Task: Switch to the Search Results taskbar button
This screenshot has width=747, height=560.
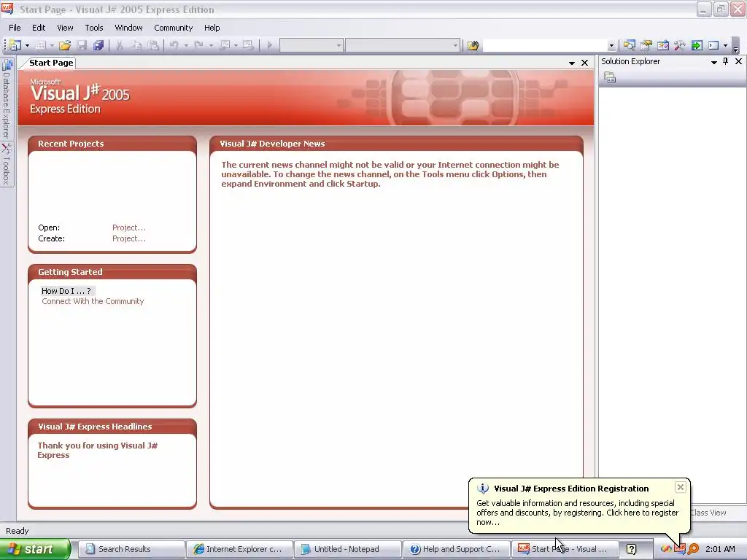Action: coord(131,549)
